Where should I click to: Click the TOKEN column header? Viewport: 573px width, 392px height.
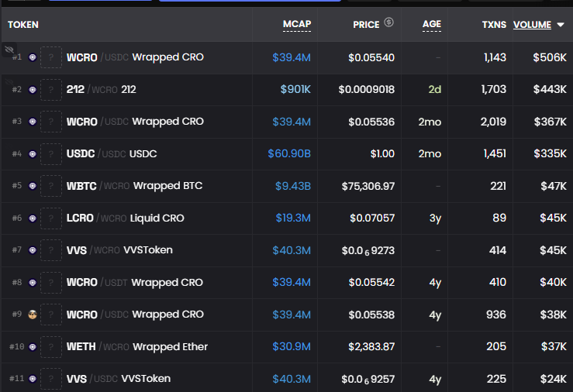coord(23,25)
